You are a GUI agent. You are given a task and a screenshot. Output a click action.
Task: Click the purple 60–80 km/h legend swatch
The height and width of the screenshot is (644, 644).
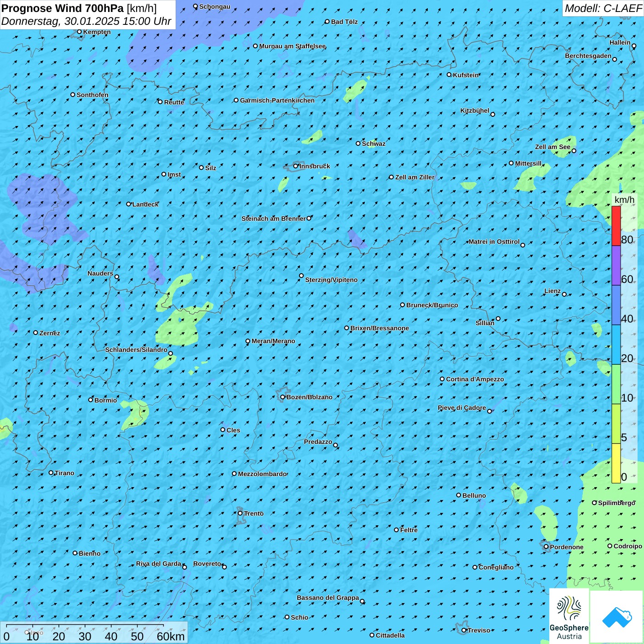pos(616,265)
